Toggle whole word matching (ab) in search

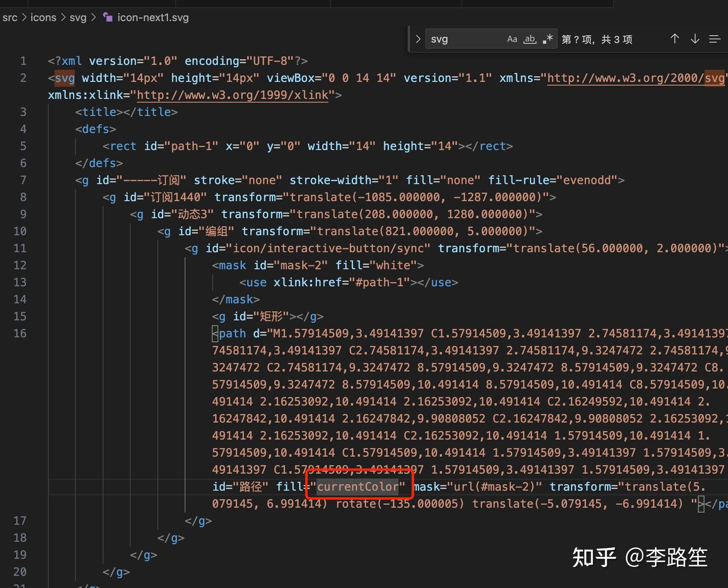(530, 38)
